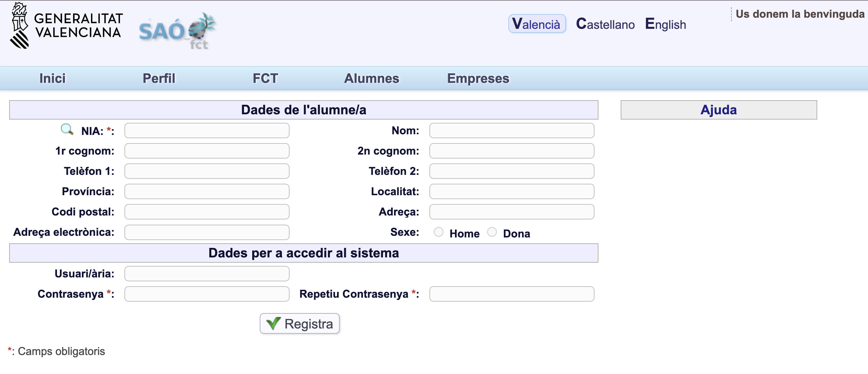Select the Valencià language option
The width and height of the screenshot is (868, 374).
coord(537,24)
